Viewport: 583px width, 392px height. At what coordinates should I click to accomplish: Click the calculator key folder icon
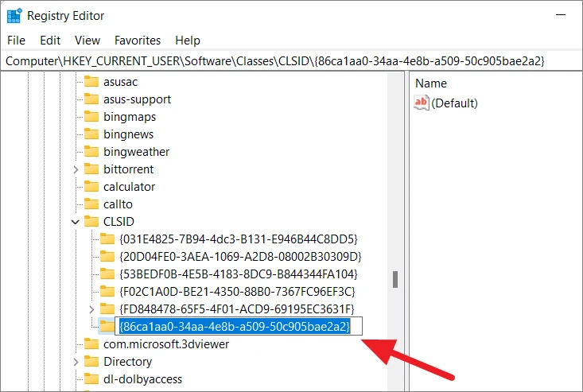[91, 187]
